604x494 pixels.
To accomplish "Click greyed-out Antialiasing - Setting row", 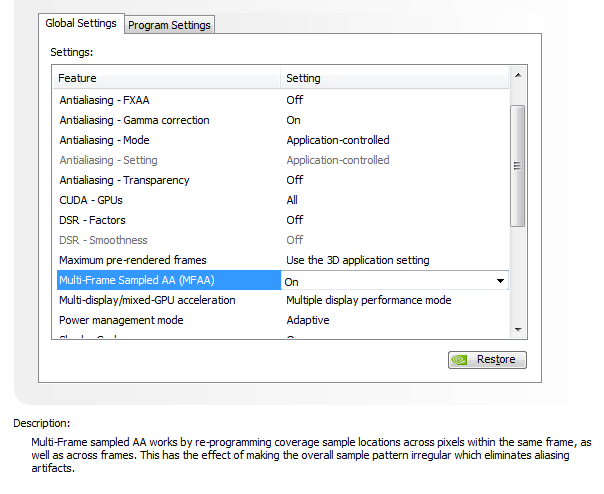I will tap(281, 160).
